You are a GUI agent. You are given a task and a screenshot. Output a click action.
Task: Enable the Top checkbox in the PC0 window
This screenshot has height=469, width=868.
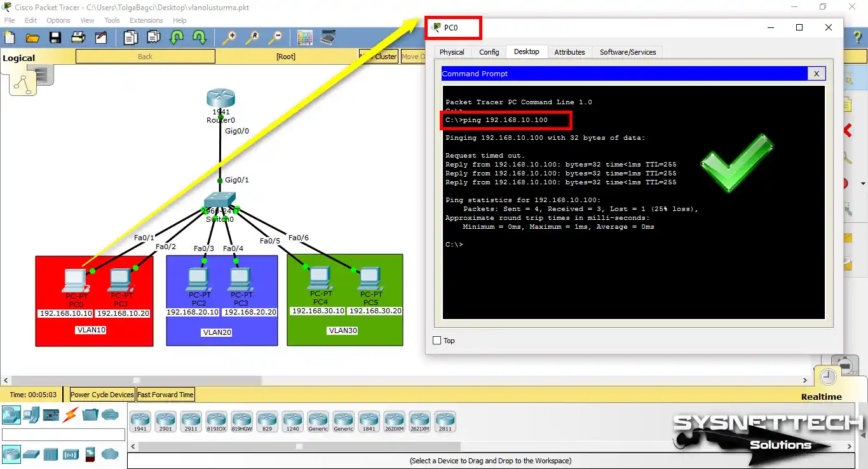point(437,340)
